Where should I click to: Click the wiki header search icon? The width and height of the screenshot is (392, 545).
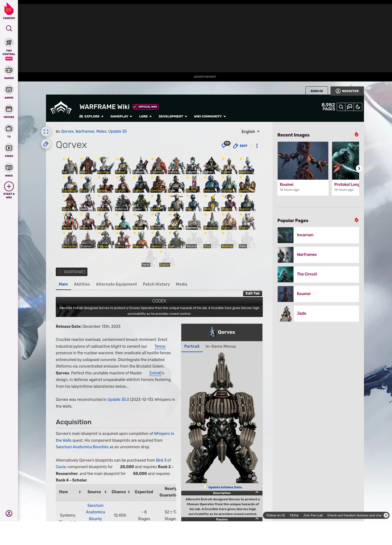(x=341, y=107)
